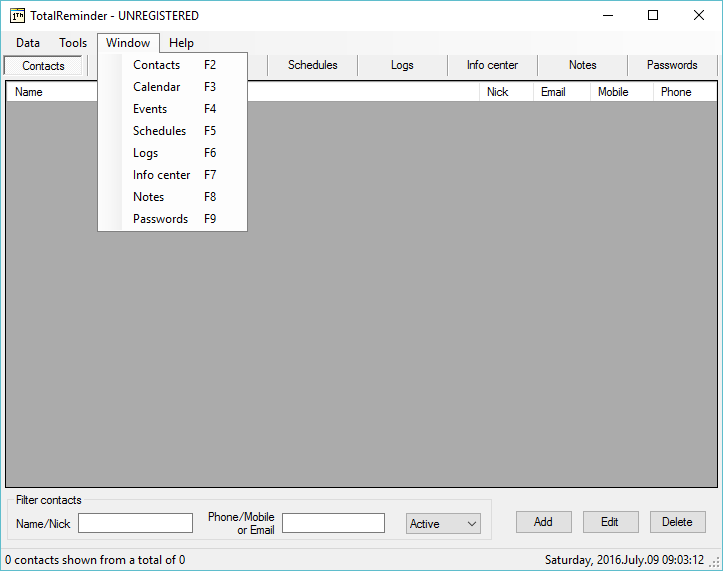
Task: Open the Data menu
Action: tap(28, 43)
